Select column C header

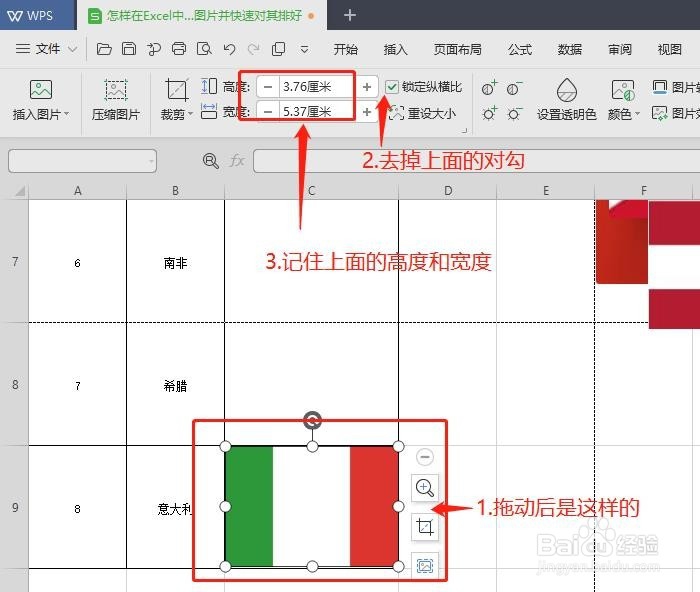312,191
